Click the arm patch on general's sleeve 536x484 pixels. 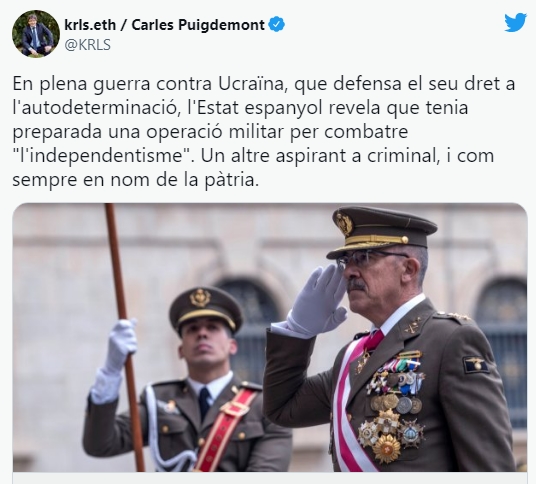pyautogui.click(x=475, y=365)
